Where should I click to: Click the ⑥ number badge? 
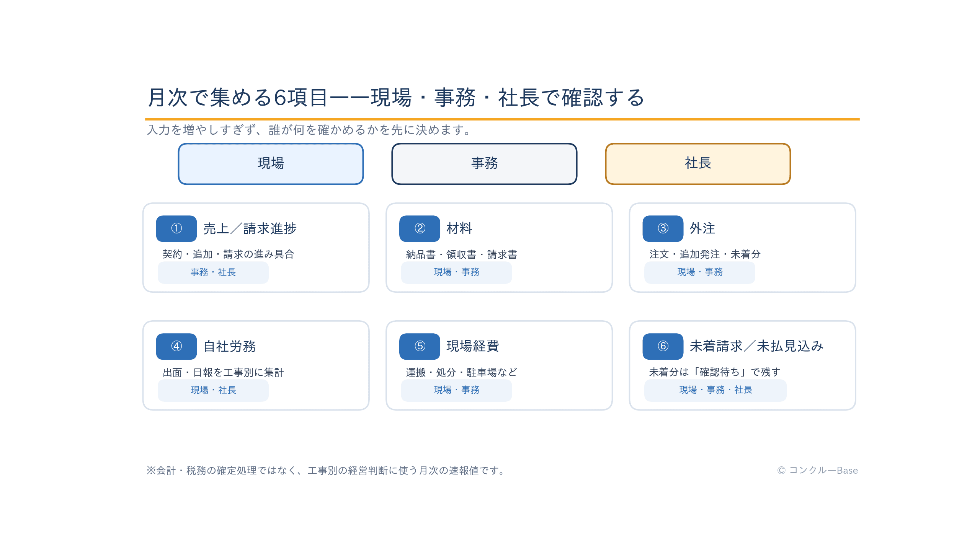tap(663, 346)
